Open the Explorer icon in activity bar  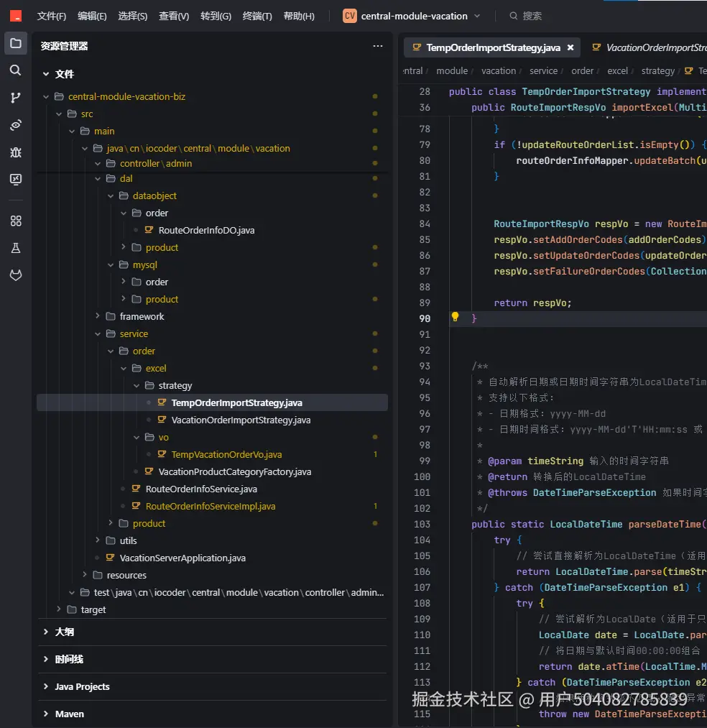[16, 43]
